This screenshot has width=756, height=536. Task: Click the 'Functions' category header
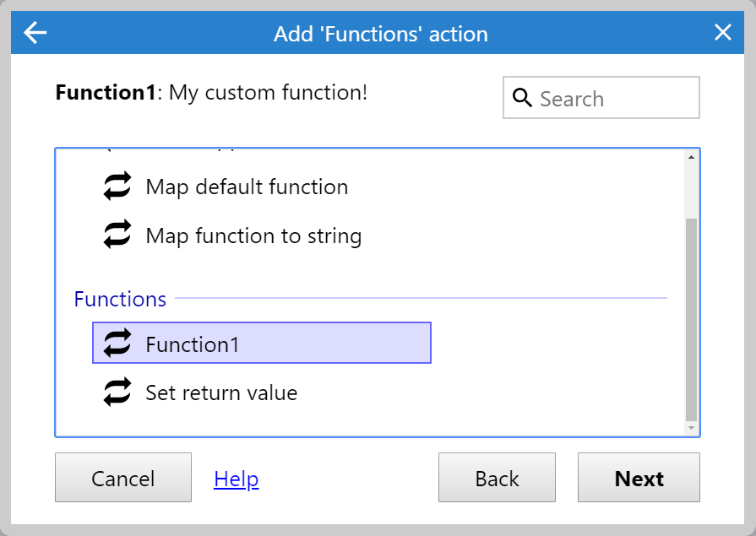pyautogui.click(x=120, y=299)
